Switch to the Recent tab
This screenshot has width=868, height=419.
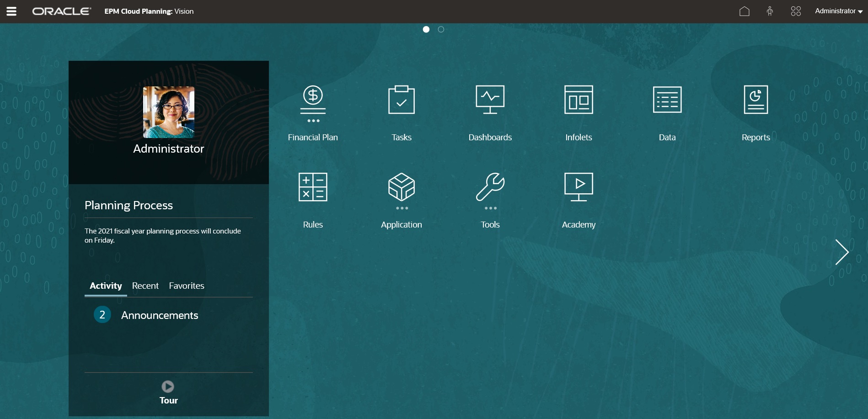[145, 286]
